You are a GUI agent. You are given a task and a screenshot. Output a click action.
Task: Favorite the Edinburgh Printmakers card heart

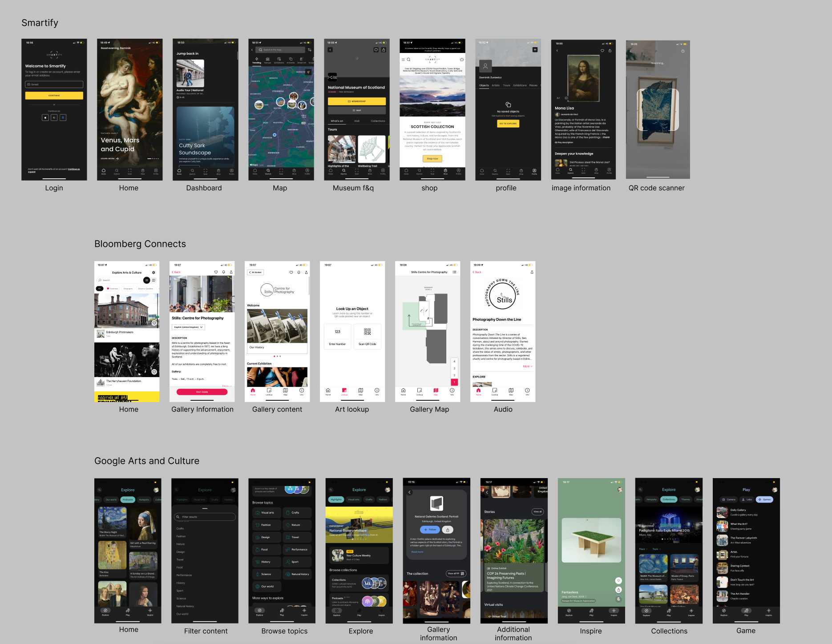[x=154, y=323]
